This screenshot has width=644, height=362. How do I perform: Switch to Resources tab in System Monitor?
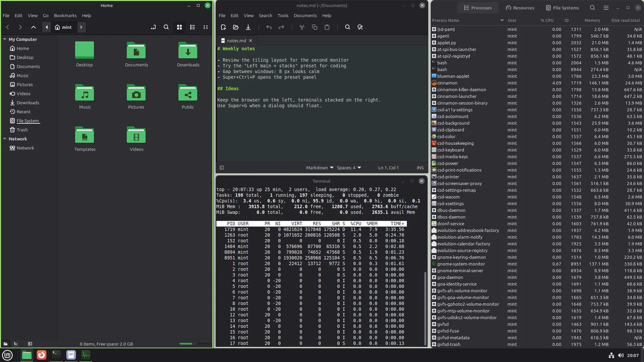[520, 8]
